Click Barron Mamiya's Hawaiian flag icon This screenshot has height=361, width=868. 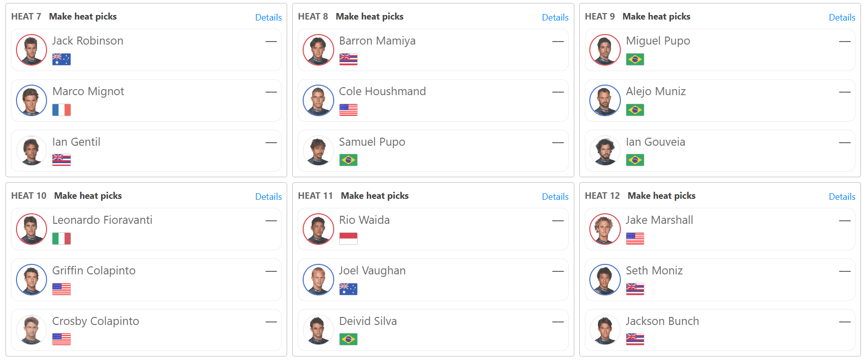click(348, 60)
